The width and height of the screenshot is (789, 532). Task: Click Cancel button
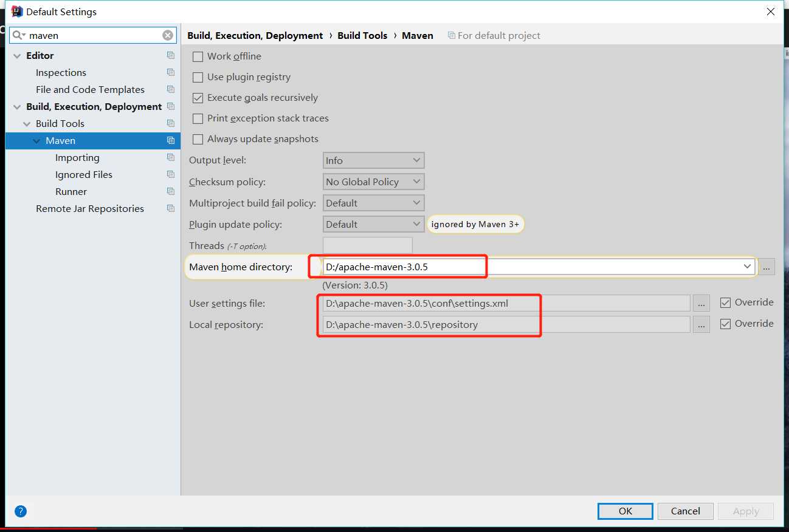point(686,511)
